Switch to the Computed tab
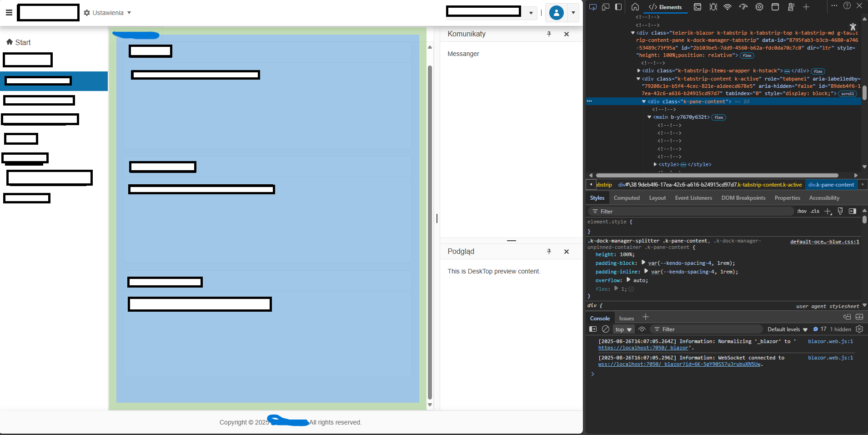 (626, 198)
